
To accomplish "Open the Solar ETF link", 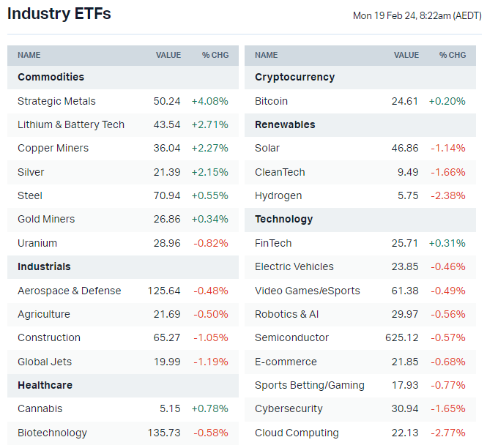I will tap(267, 148).
